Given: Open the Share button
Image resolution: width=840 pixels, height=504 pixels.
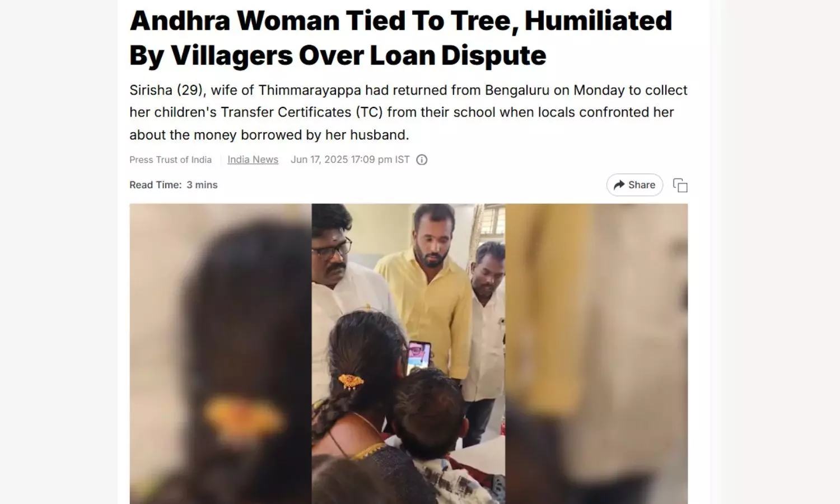Looking at the screenshot, I should [634, 185].
